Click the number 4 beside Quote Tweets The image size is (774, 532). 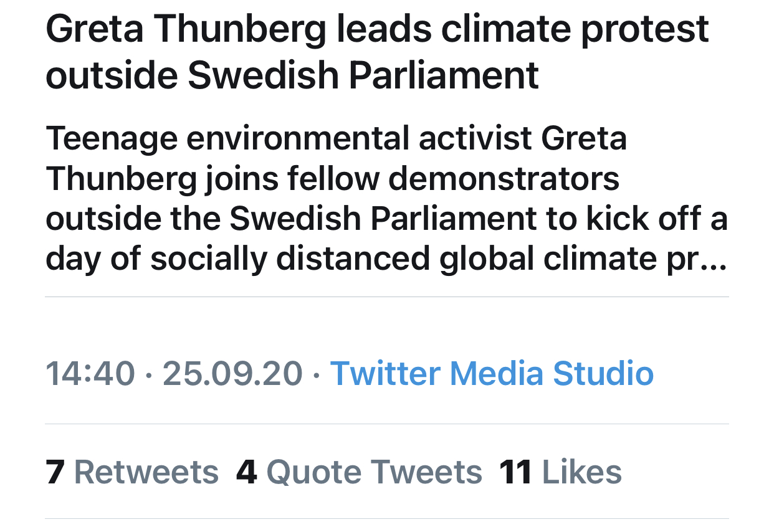tap(246, 472)
